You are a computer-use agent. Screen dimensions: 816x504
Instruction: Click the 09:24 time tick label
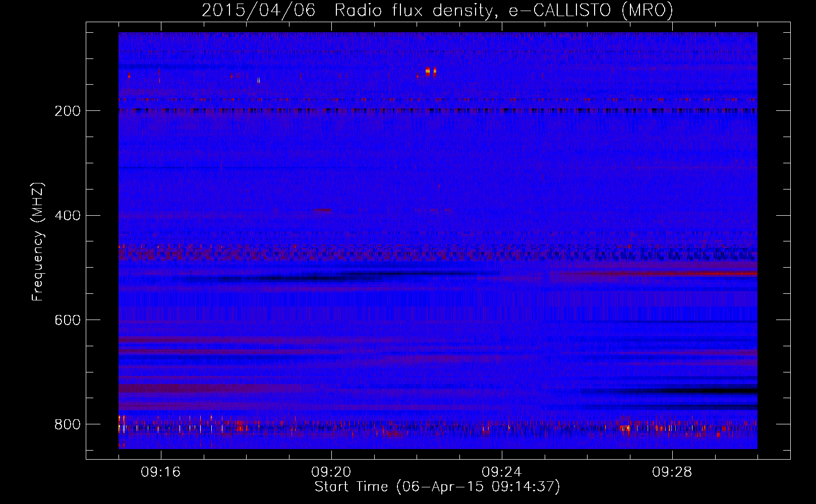pyautogui.click(x=502, y=472)
